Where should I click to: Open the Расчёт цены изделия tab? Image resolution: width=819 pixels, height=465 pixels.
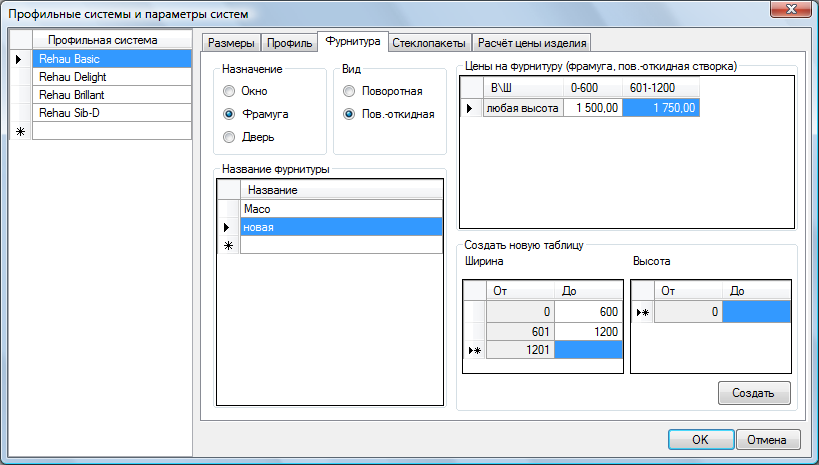[x=531, y=43]
